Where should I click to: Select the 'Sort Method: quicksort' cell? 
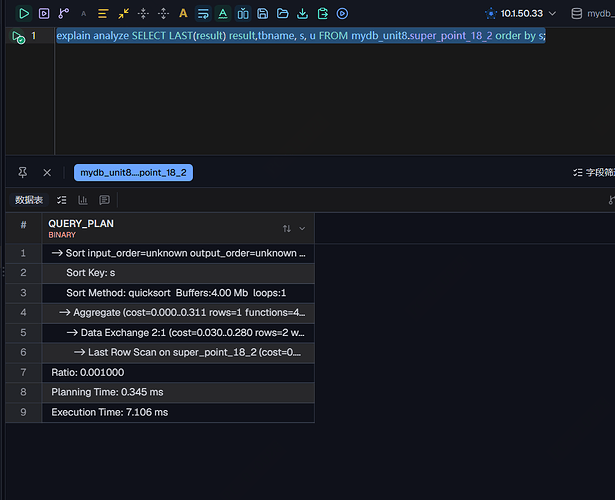pyautogui.click(x=178, y=293)
